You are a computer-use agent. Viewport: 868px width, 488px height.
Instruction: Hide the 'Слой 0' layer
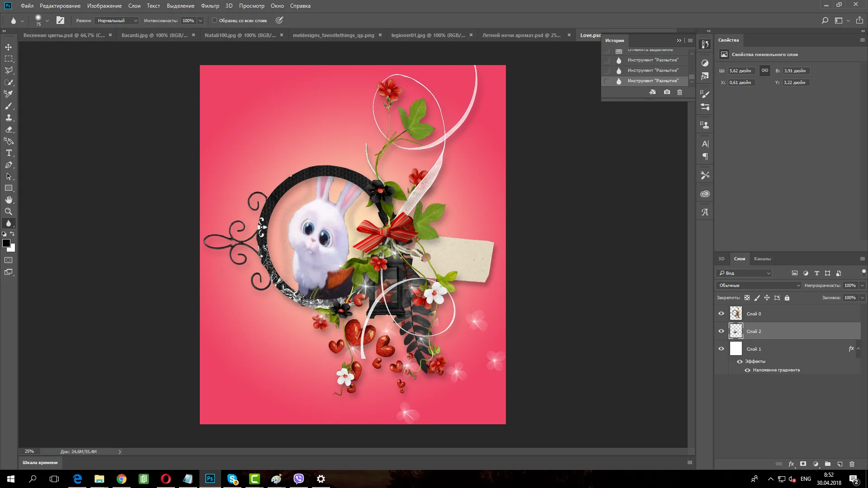coord(722,313)
